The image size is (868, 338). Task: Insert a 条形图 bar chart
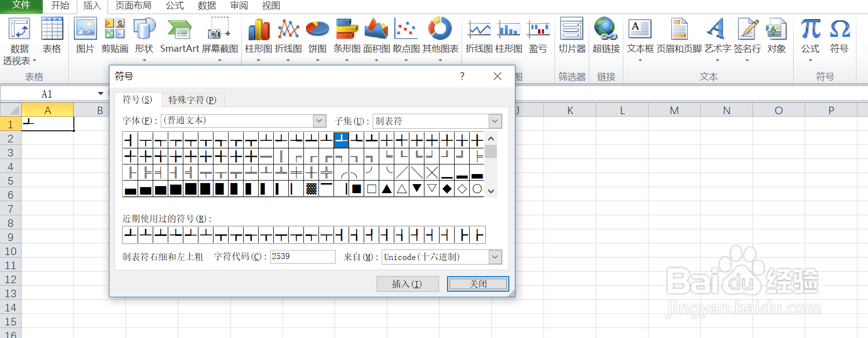click(x=347, y=39)
